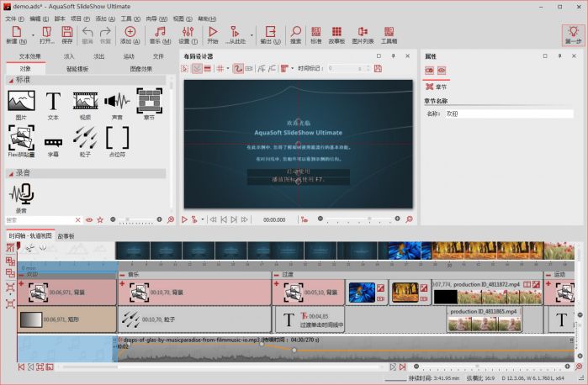This screenshot has width=588, height=385.
Task: Click the save icon next to 时间标记 field
Action: click(378, 69)
